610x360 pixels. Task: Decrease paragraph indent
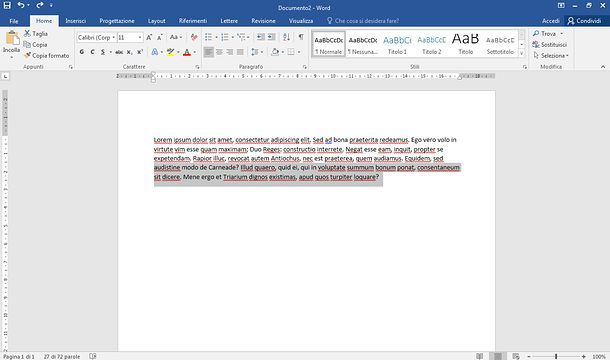click(x=260, y=37)
